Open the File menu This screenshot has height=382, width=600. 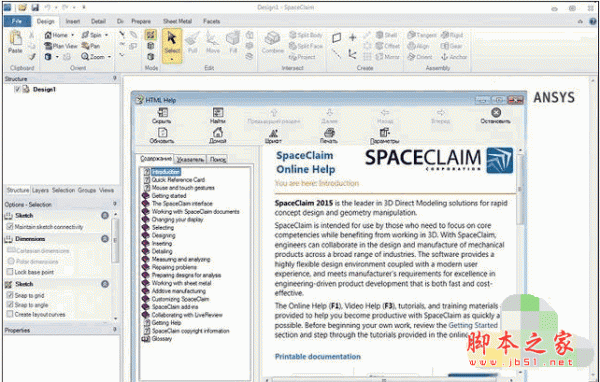click(x=17, y=21)
